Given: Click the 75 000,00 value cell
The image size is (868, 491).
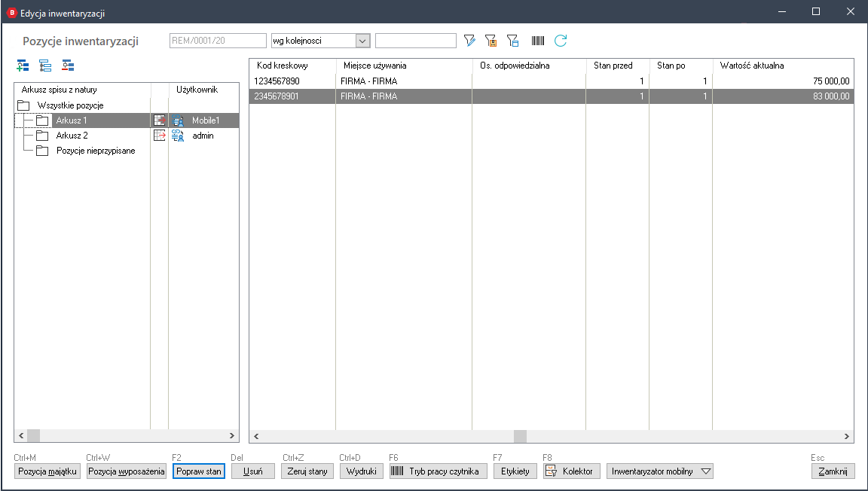Looking at the screenshot, I should tap(784, 81).
